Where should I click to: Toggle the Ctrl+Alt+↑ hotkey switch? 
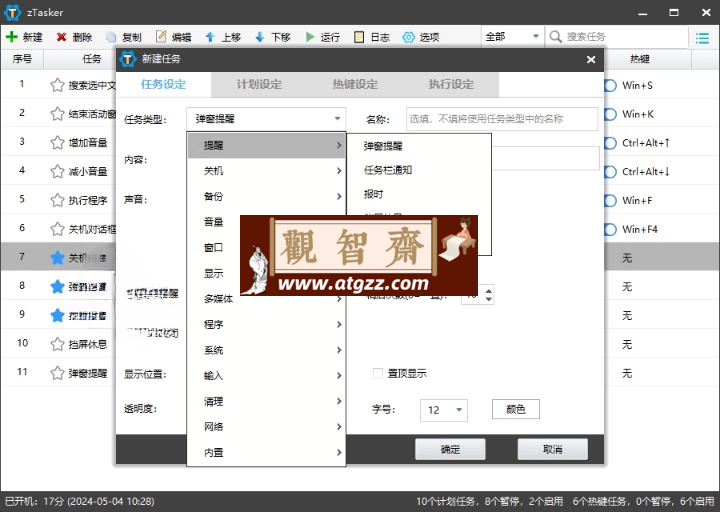610,143
